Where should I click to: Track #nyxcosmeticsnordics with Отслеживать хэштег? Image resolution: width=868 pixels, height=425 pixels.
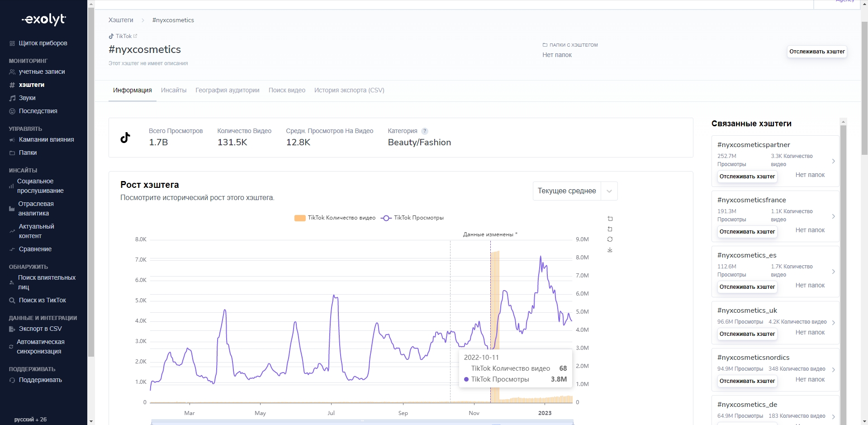(747, 381)
